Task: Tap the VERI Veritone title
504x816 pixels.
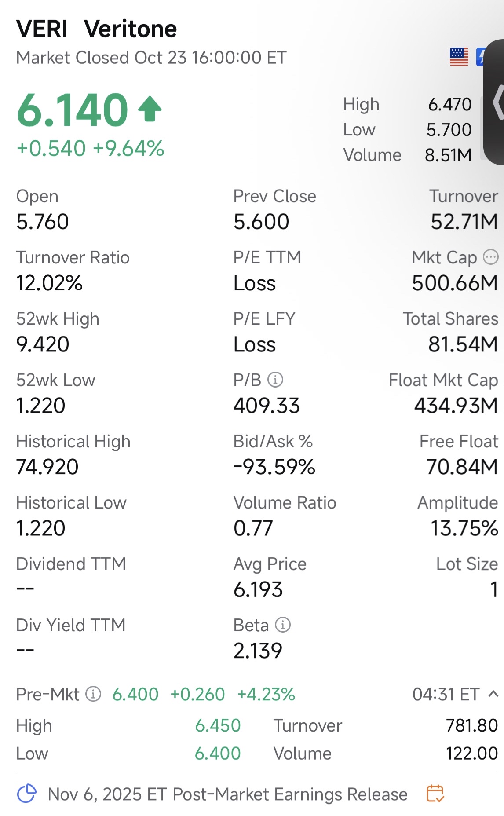Action: point(97,29)
